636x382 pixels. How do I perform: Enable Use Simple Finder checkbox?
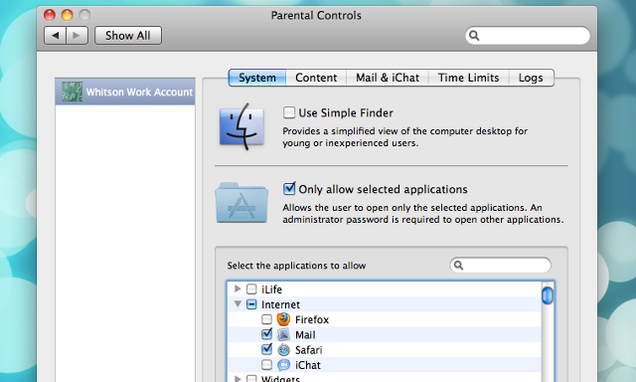(289, 112)
